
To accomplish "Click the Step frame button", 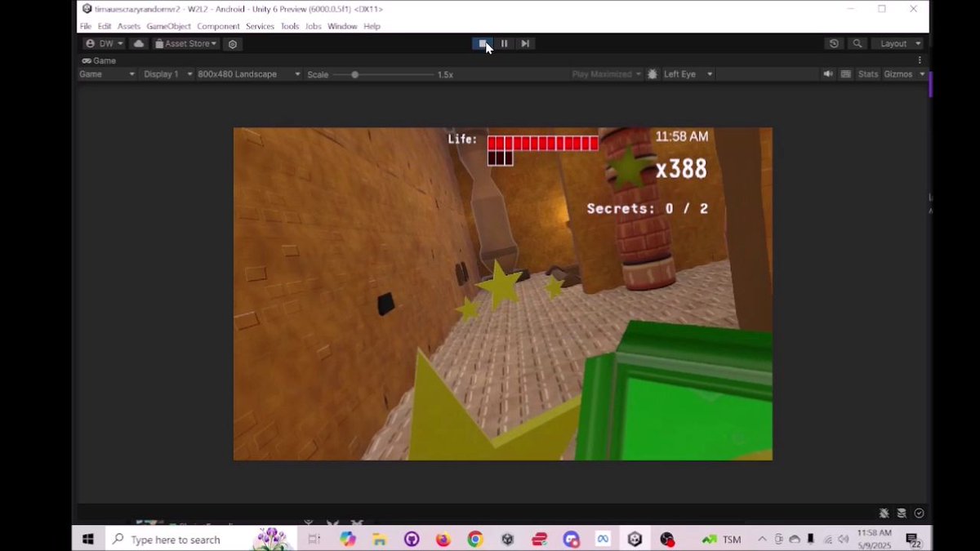I will tap(525, 43).
